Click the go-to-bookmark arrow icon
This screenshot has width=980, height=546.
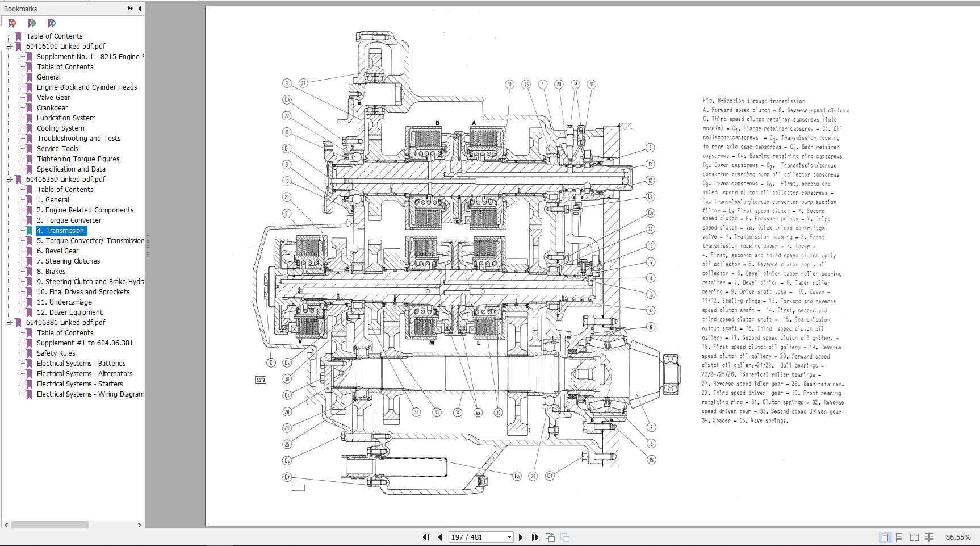point(52,23)
